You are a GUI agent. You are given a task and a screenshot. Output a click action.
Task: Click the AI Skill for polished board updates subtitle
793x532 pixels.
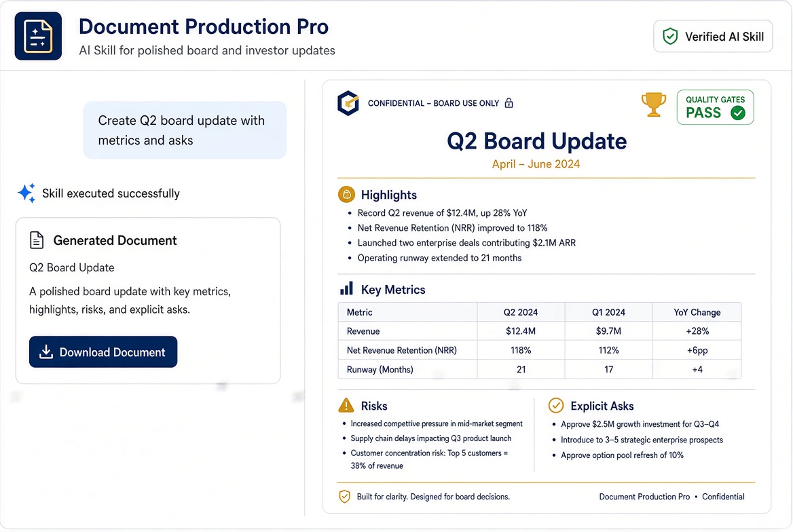207,51
